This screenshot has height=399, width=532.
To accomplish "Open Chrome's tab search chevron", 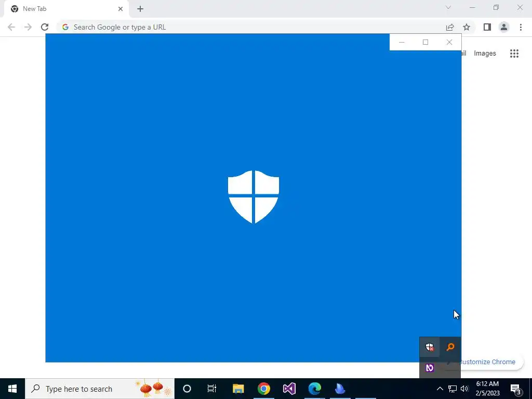I will click(448, 7).
